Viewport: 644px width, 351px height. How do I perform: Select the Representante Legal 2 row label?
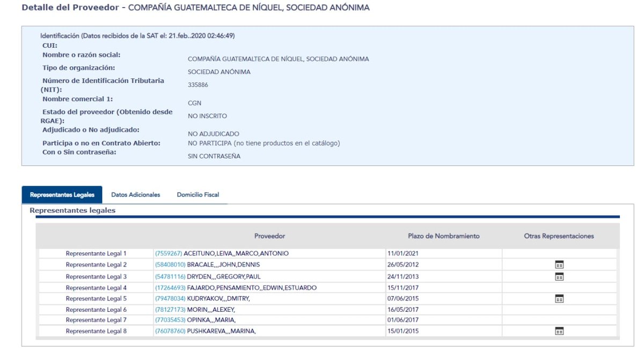[97, 265]
